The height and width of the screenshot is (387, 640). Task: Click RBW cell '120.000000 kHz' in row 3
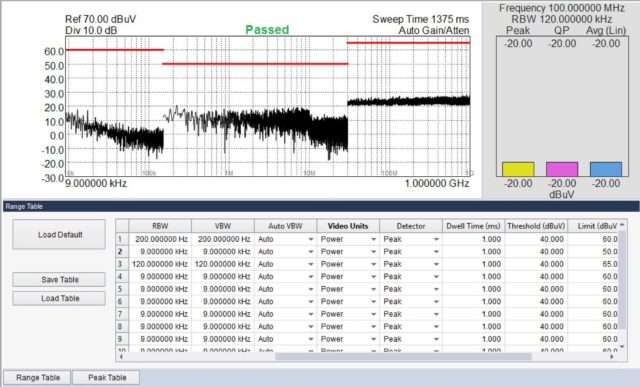coord(160,264)
